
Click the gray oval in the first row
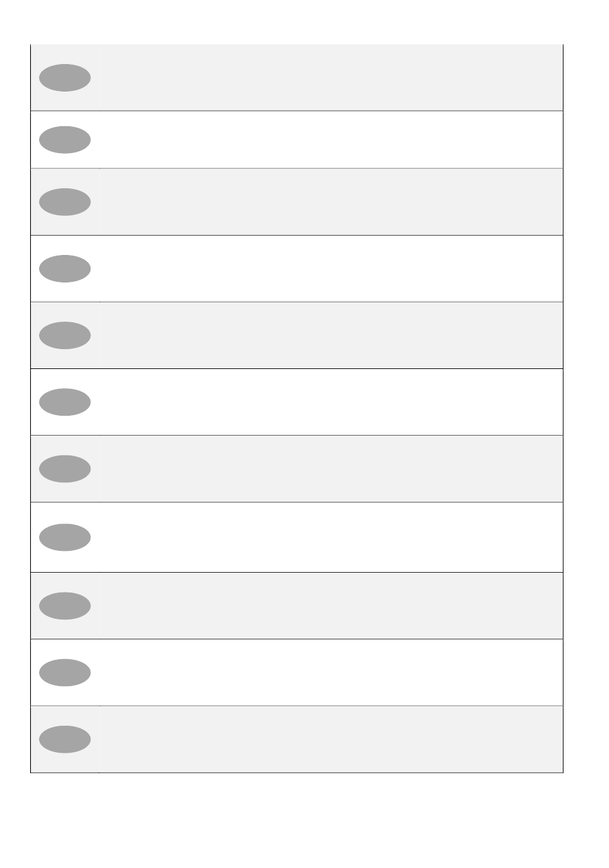point(65,78)
